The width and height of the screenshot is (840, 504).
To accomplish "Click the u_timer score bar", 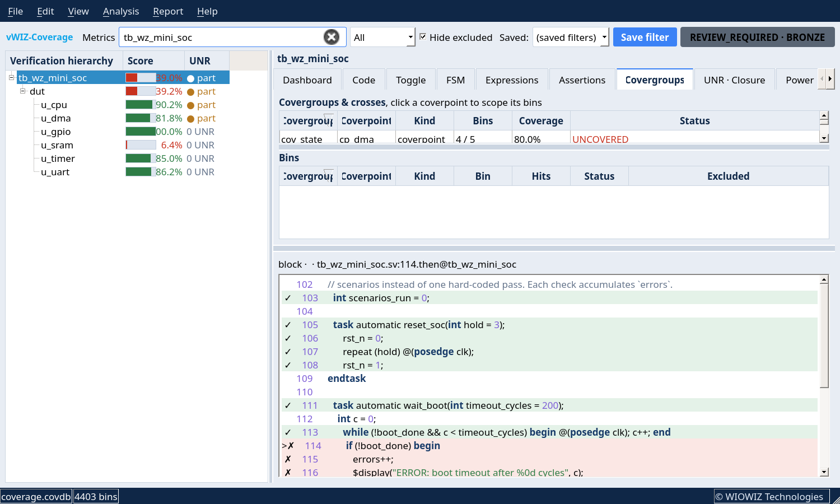I will tap(141, 158).
